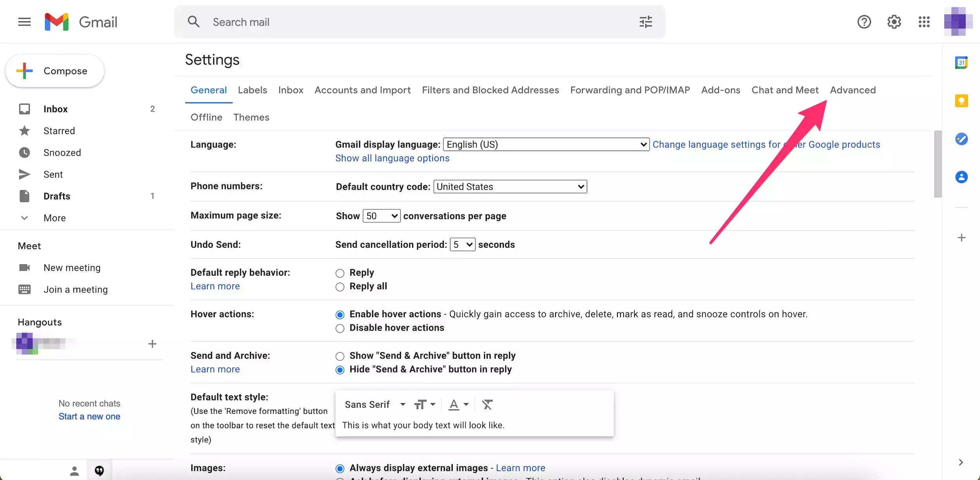Select Always display external images
The image size is (980, 480).
click(340, 468)
